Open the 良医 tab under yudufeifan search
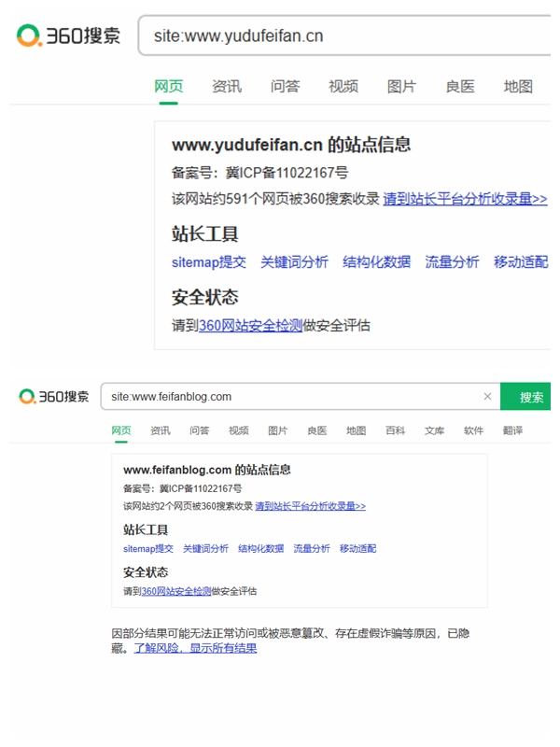560x747 pixels. pyautogui.click(x=460, y=87)
